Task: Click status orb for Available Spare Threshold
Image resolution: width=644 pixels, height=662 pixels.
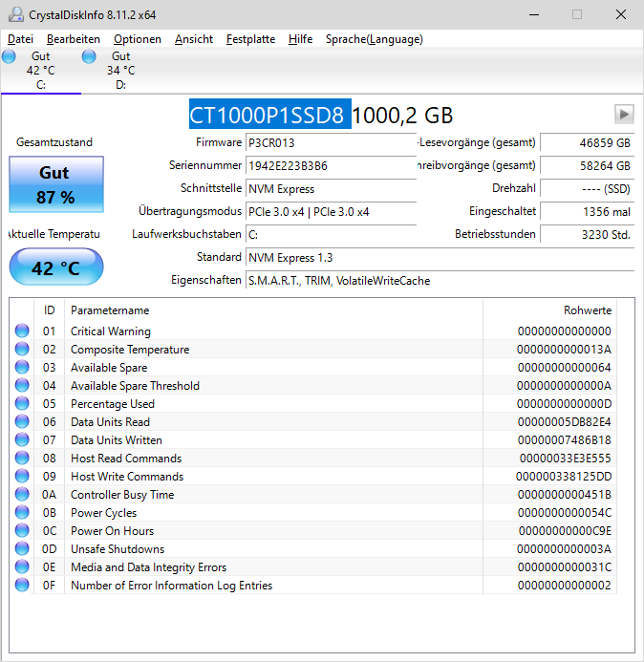Action: tap(22, 385)
